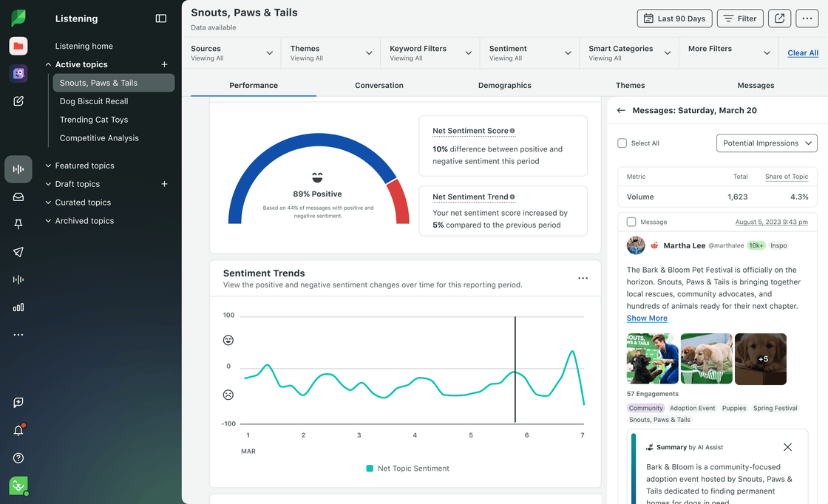The width and height of the screenshot is (828, 504).
Task: Click Net Sentiment Trend info icon
Action: (x=512, y=197)
